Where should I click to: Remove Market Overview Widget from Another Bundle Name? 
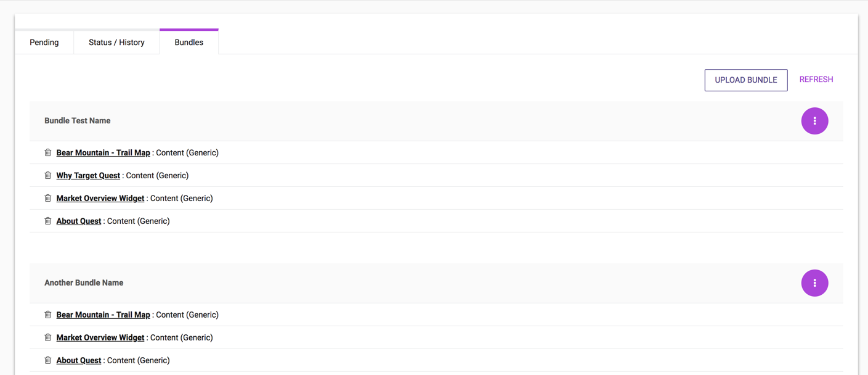point(47,337)
